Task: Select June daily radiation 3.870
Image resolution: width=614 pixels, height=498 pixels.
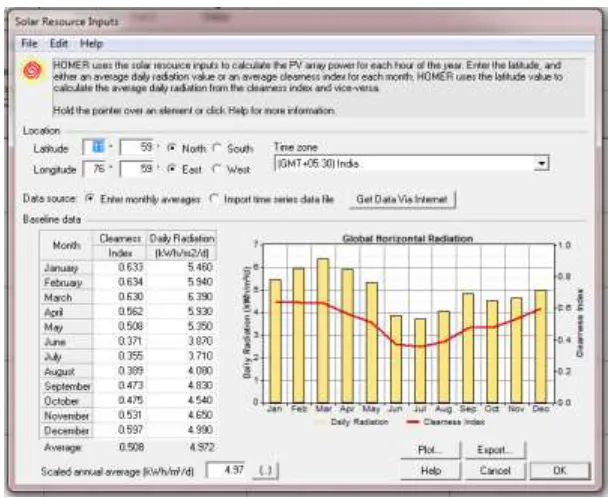Action: [x=181, y=341]
